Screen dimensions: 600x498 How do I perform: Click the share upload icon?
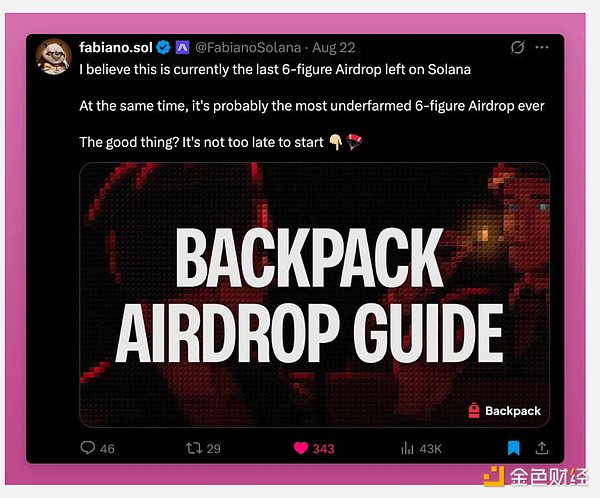coord(542,447)
